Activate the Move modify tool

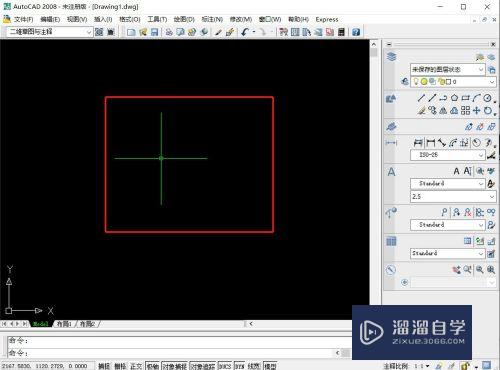(x=477, y=110)
